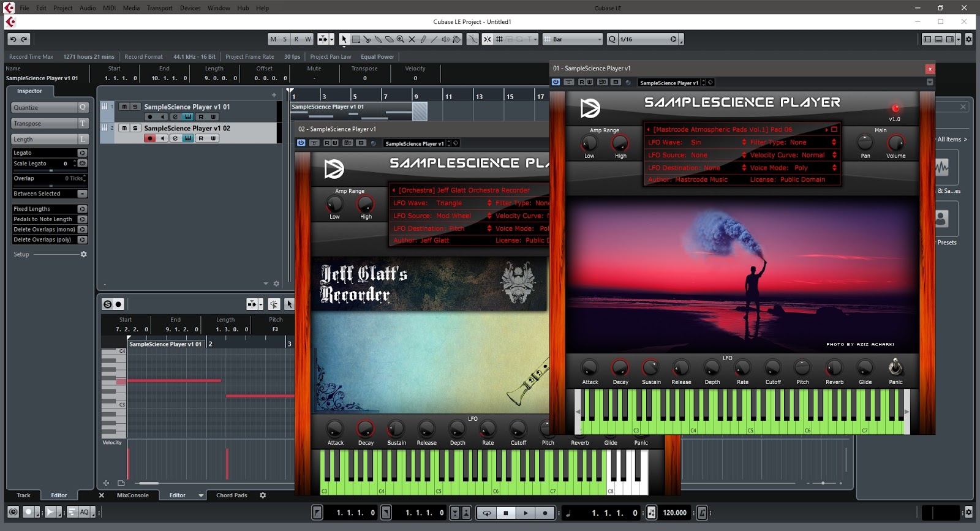Screen dimensions: 980x531
Task: Select the Glue tool
Action: (x=378, y=39)
